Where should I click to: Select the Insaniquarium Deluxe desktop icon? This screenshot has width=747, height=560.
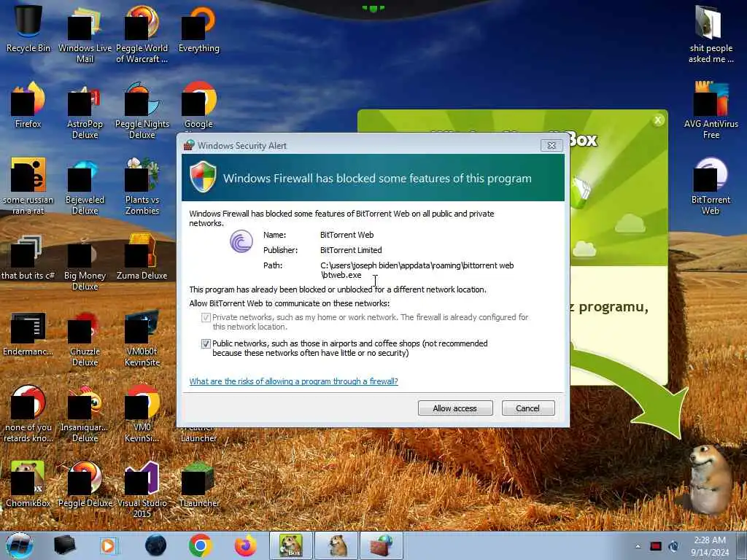pyautogui.click(x=85, y=413)
